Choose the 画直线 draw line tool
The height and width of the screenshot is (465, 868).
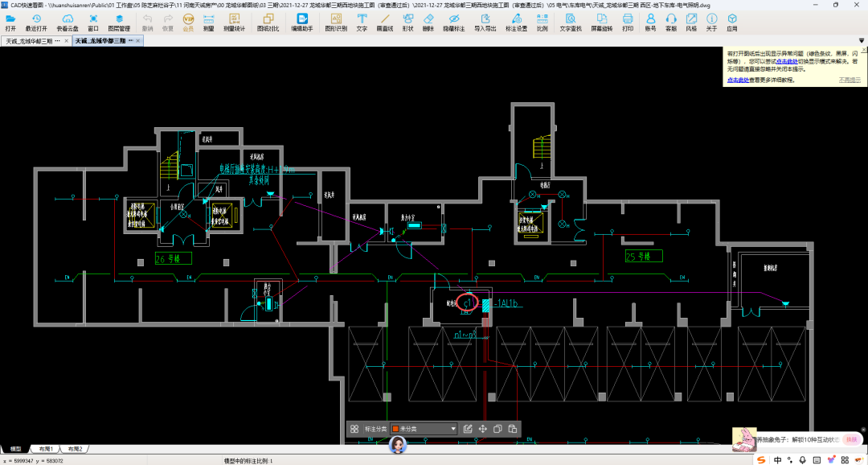coord(385,23)
